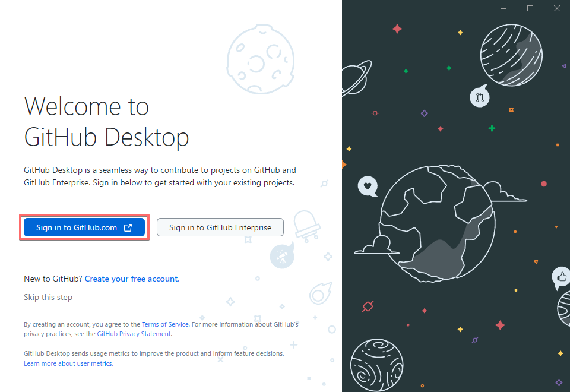
Task: Click the striped planet in the top-right corner
Action: coord(511,55)
